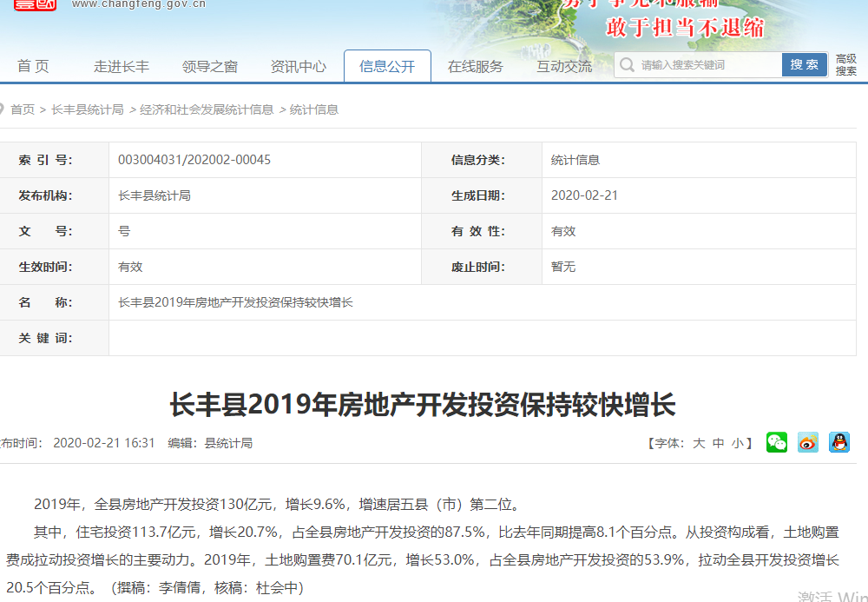The height and width of the screenshot is (602, 868).
Task: Open the 首页 navigation tab
Action: [x=34, y=66]
